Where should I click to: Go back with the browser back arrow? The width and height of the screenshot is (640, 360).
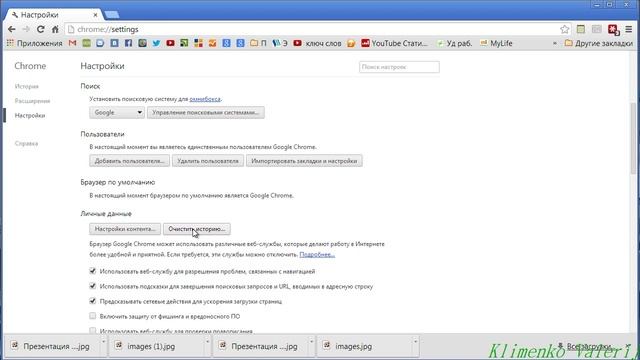tap(11, 29)
